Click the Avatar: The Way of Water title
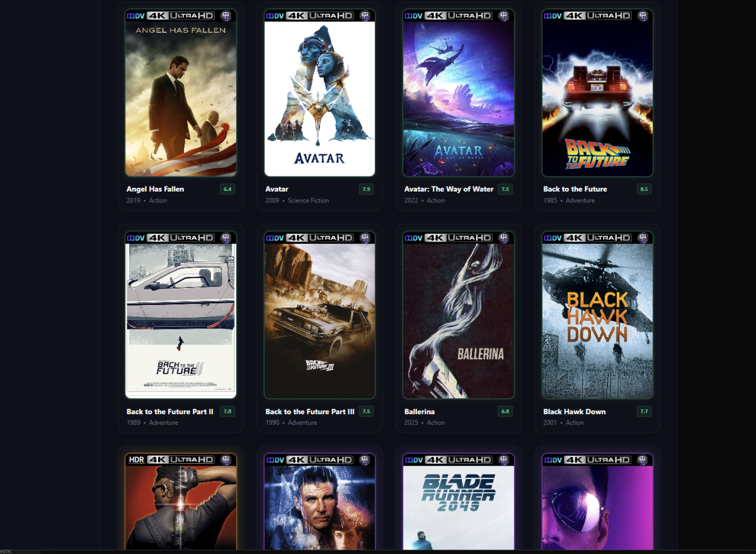756x554 pixels. (x=449, y=189)
